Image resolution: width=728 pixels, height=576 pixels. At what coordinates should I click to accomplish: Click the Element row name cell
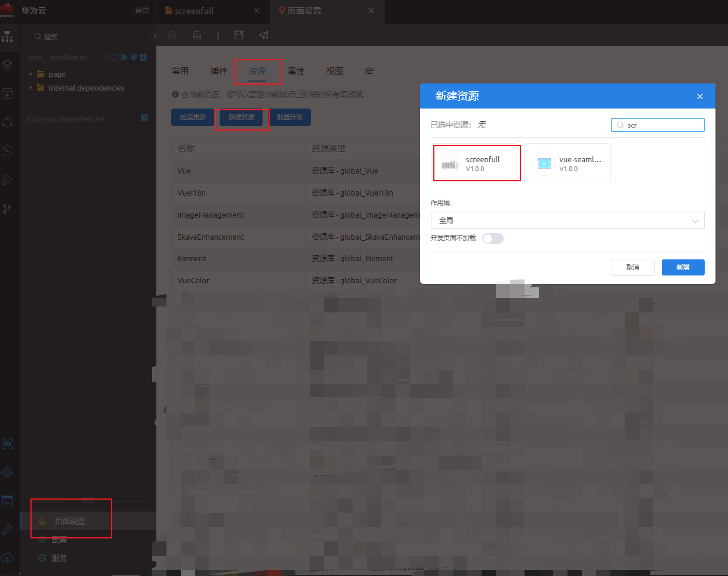pyautogui.click(x=239, y=258)
